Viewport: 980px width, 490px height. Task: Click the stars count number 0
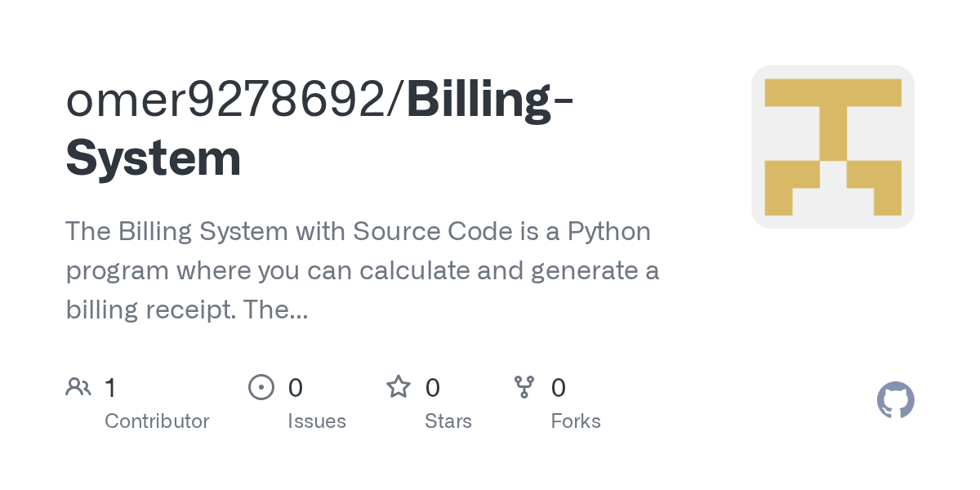[x=433, y=387]
